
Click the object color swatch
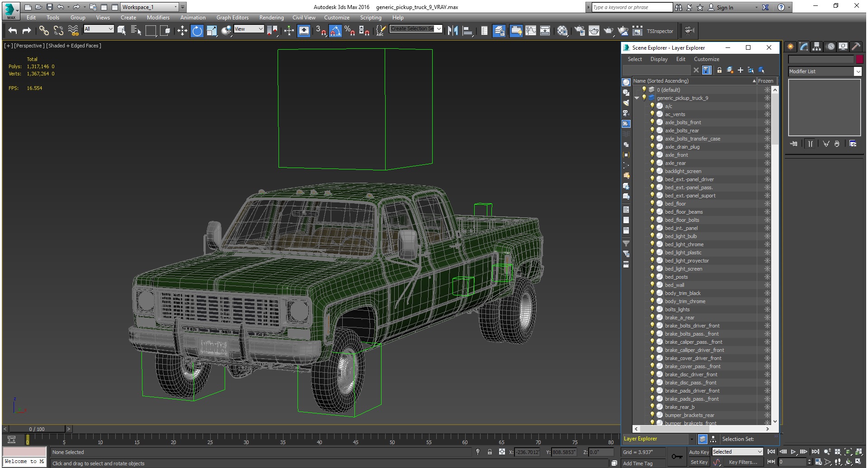point(859,59)
